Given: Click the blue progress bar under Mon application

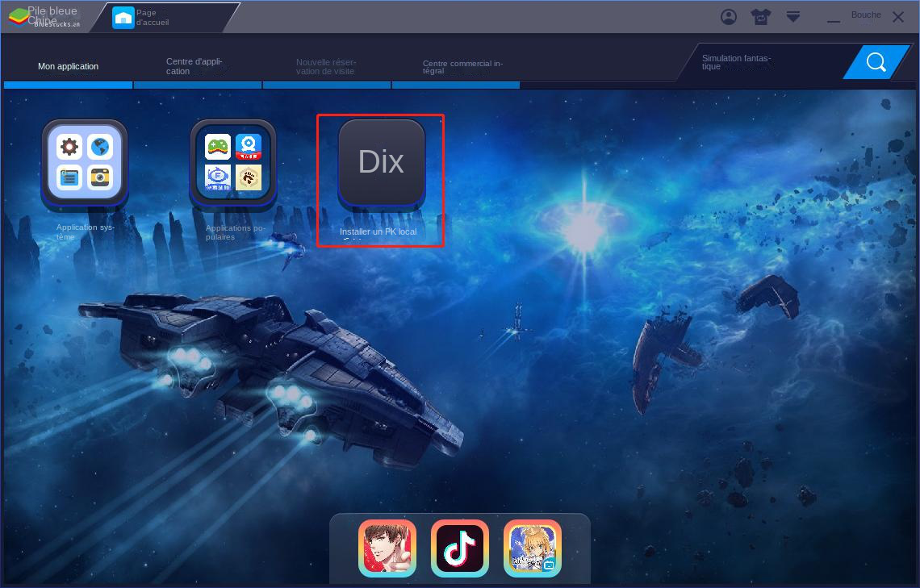Looking at the screenshot, I should click(x=68, y=85).
